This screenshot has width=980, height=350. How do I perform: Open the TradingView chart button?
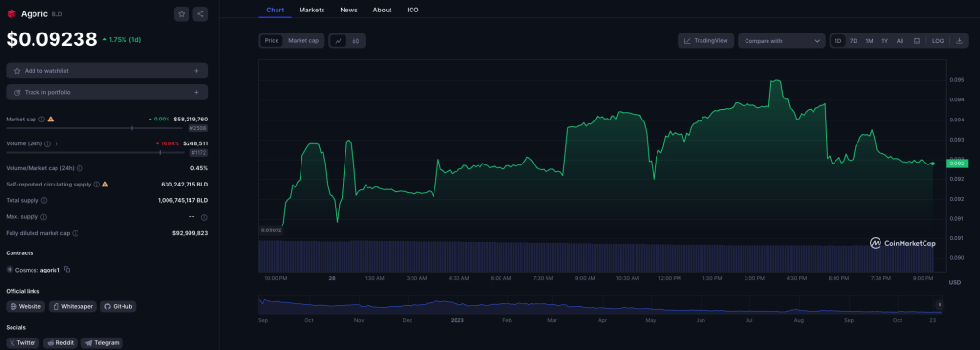tap(705, 40)
